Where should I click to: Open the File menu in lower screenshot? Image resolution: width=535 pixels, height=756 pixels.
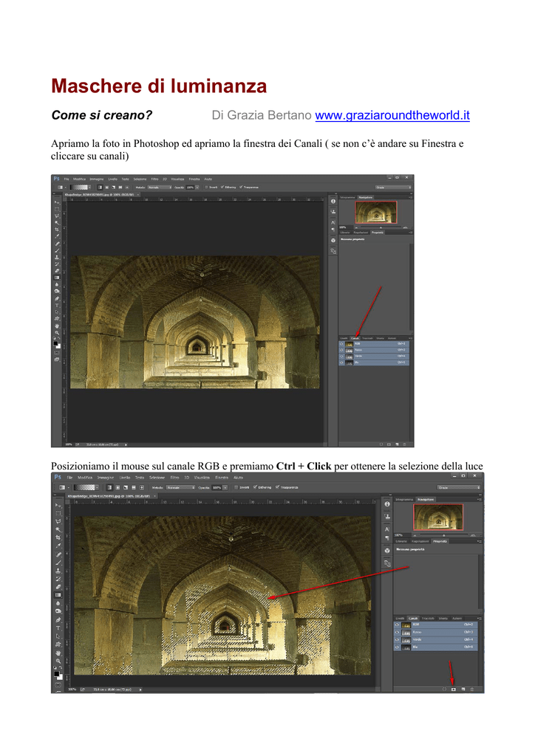click(x=69, y=478)
